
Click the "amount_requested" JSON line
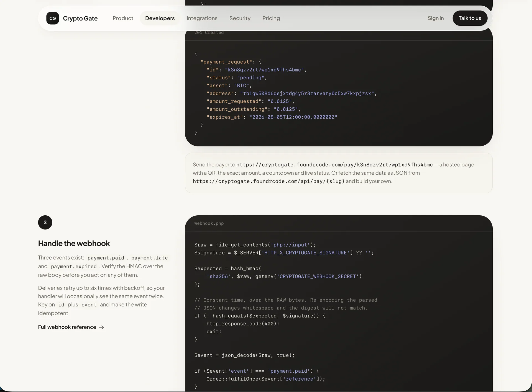[250, 101]
